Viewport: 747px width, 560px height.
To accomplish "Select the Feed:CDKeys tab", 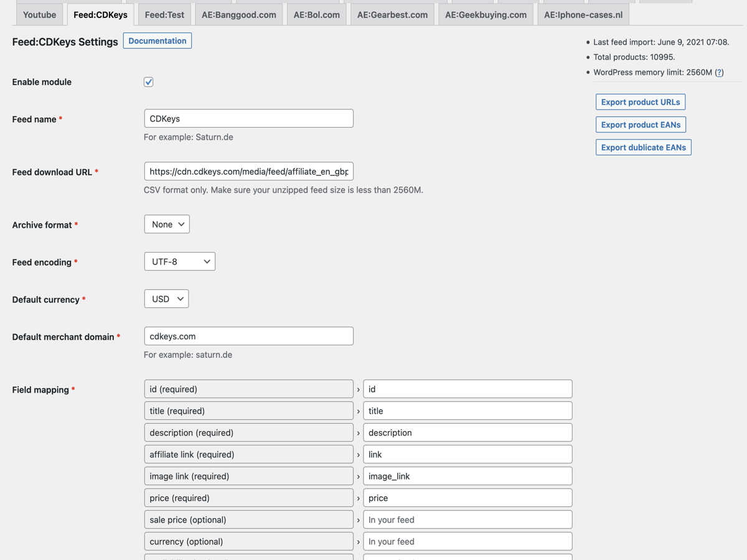I will (x=100, y=14).
